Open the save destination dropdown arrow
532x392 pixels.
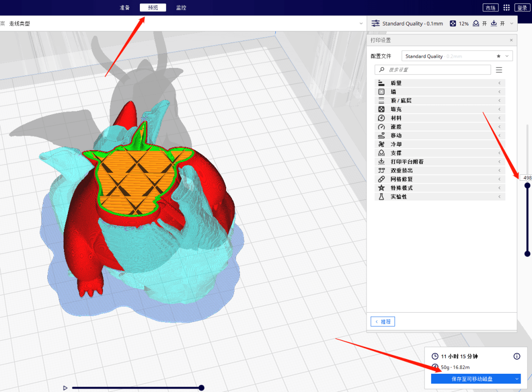click(x=517, y=379)
